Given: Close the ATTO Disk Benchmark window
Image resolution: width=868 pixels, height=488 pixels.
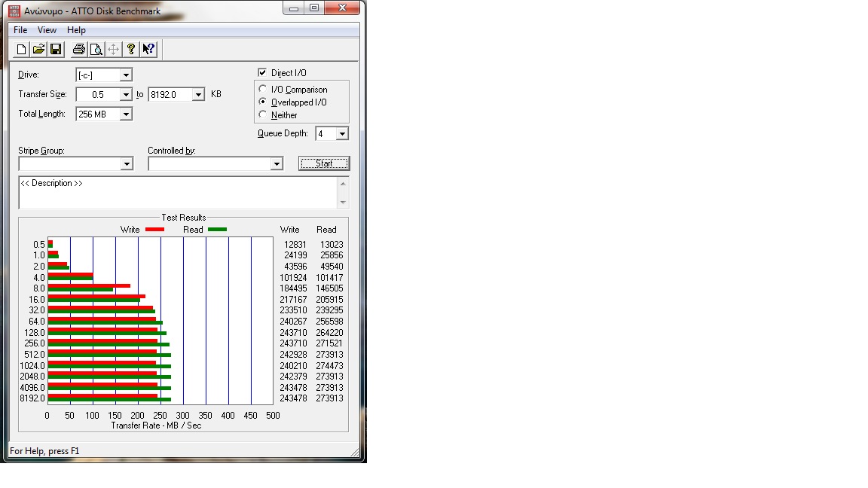Looking at the screenshot, I should pyautogui.click(x=342, y=8).
